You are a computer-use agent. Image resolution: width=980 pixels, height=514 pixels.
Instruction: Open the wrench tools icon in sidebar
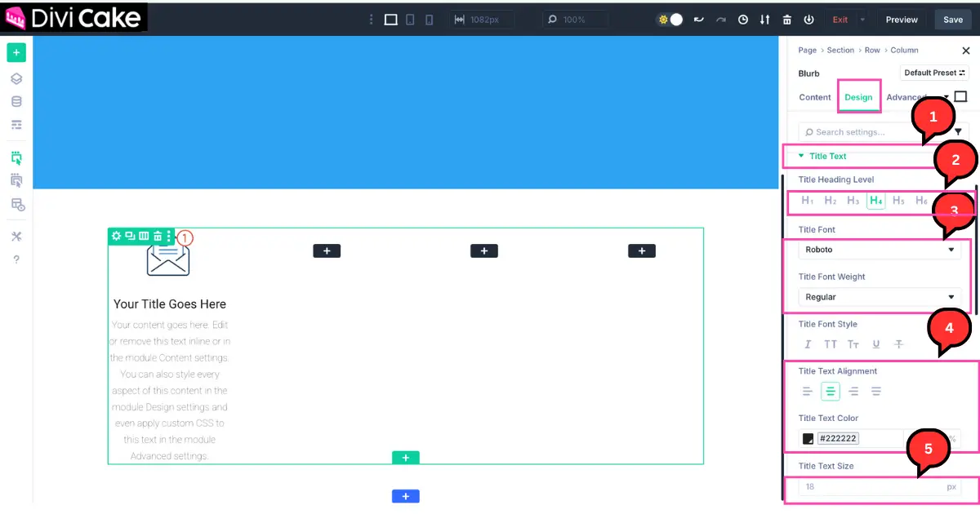[16, 237]
